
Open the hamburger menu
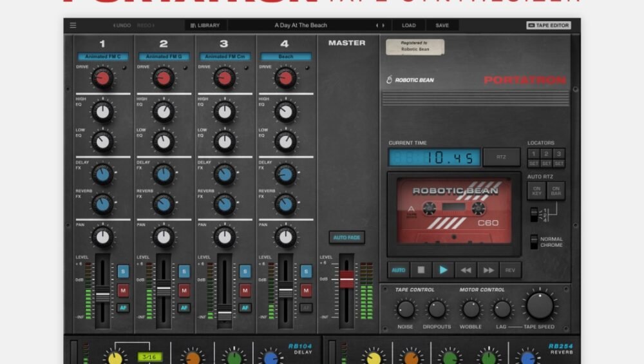(73, 25)
